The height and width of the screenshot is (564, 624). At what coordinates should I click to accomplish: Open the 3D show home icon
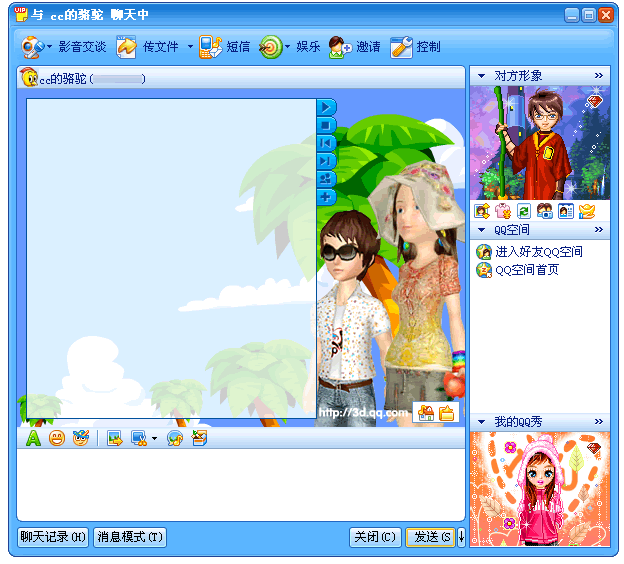point(426,413)
